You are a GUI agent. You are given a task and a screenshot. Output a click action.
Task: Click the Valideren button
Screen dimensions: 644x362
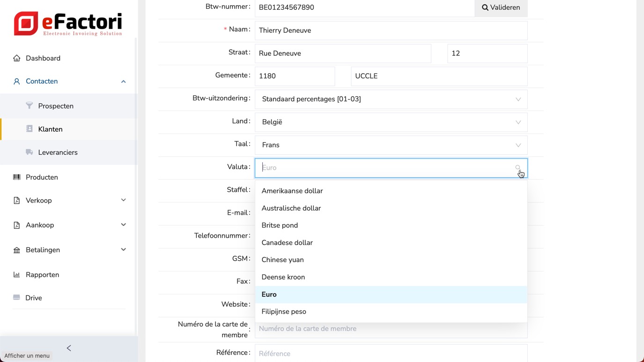[501, 8]
